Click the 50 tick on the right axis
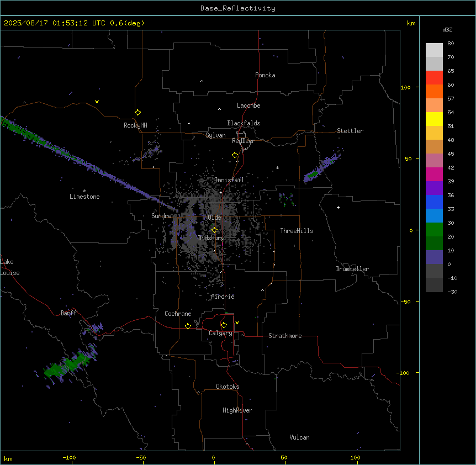The width and height of the screenshot is (476, 465). pos(408,158)
